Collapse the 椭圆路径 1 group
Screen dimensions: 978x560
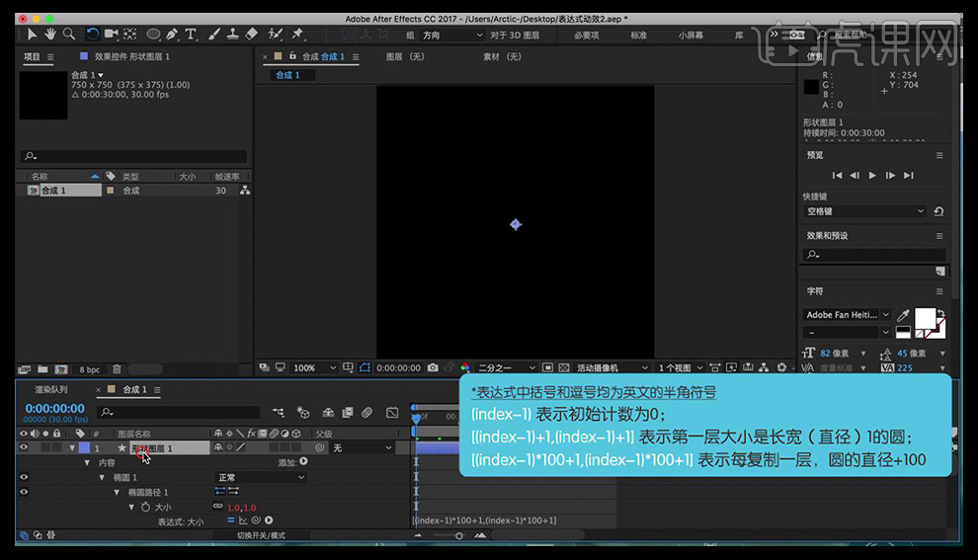coord(117,493)
